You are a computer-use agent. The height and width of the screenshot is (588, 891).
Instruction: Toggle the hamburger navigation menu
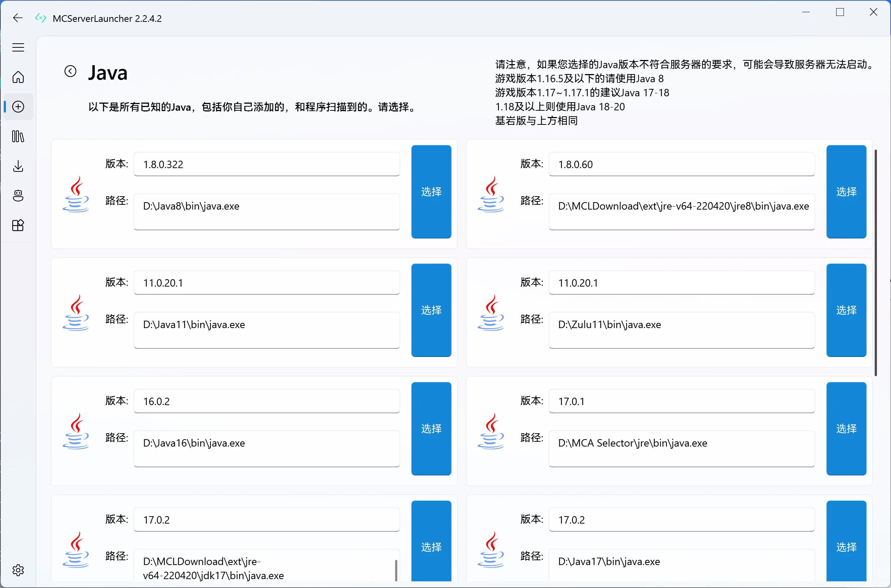(18, 47)
